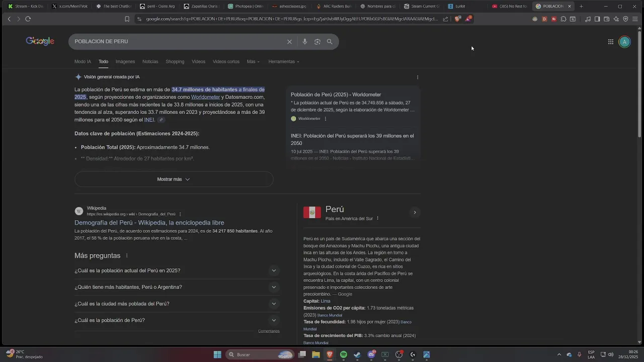Open Steam from the taskbar
Viewport: 644px width, 362px height.
point(357,354)
